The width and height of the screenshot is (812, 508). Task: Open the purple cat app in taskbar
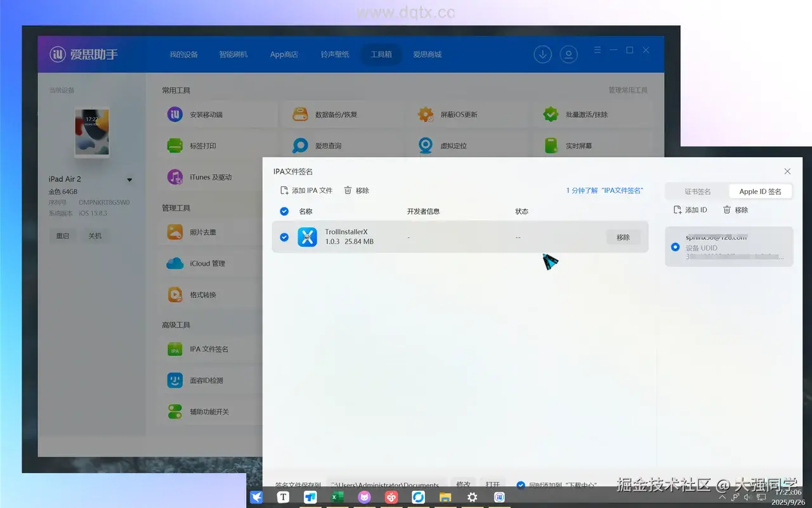(x=364, y=497)
